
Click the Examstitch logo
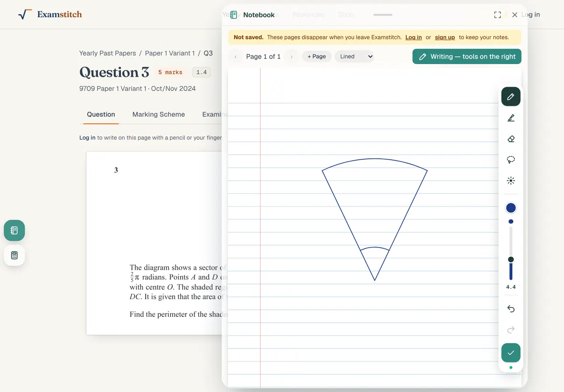50,14
